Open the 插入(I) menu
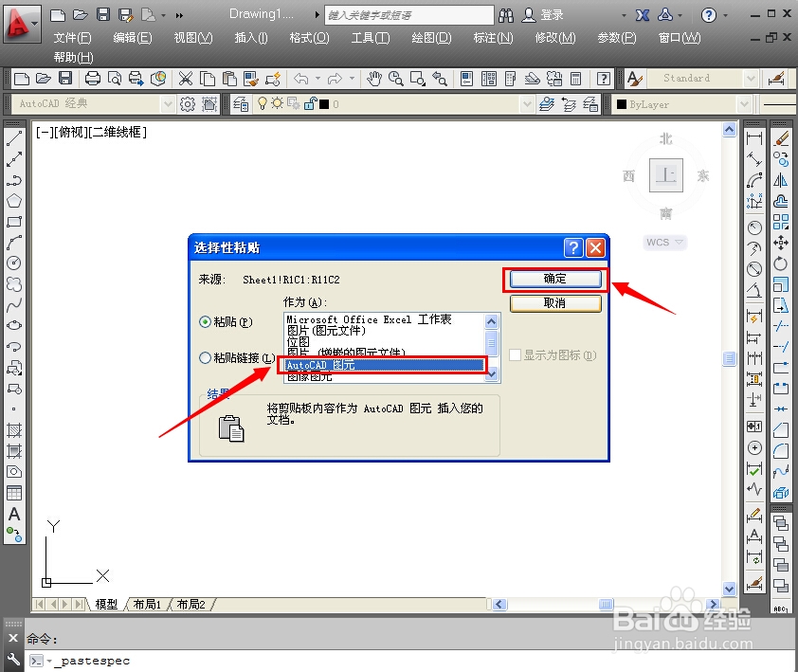The height and width of the screenshot is (672, 798). [x=251, y=38]
